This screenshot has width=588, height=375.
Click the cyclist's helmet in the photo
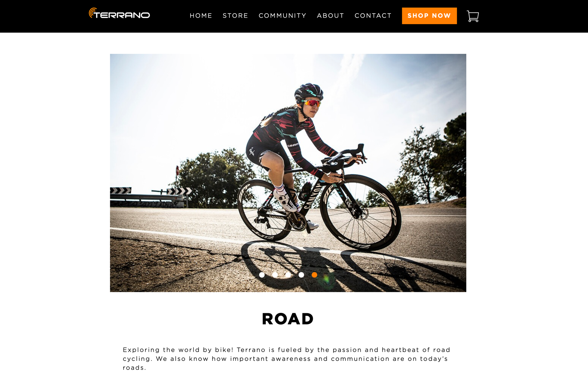pos(309,92)
